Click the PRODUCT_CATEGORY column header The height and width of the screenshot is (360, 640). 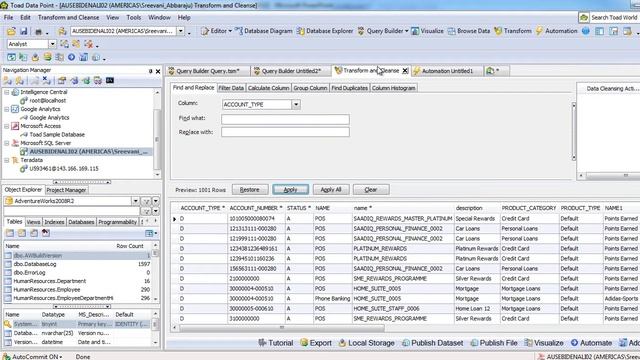[529, 208]
